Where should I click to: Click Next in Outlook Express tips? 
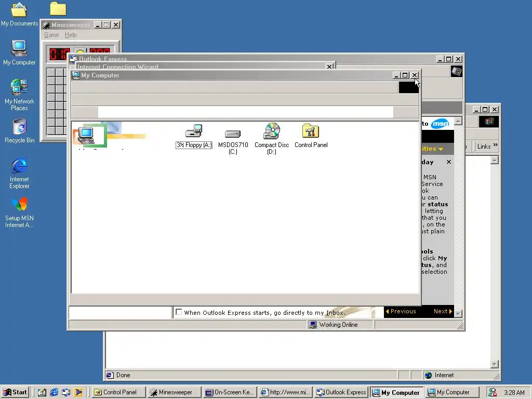click(443, 312)
